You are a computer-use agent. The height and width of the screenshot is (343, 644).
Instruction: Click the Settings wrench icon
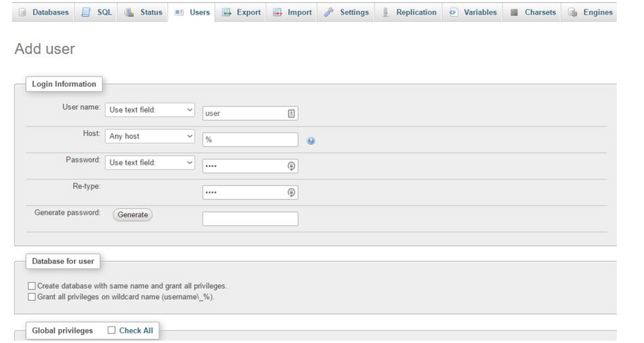click(x=329, y=12)
